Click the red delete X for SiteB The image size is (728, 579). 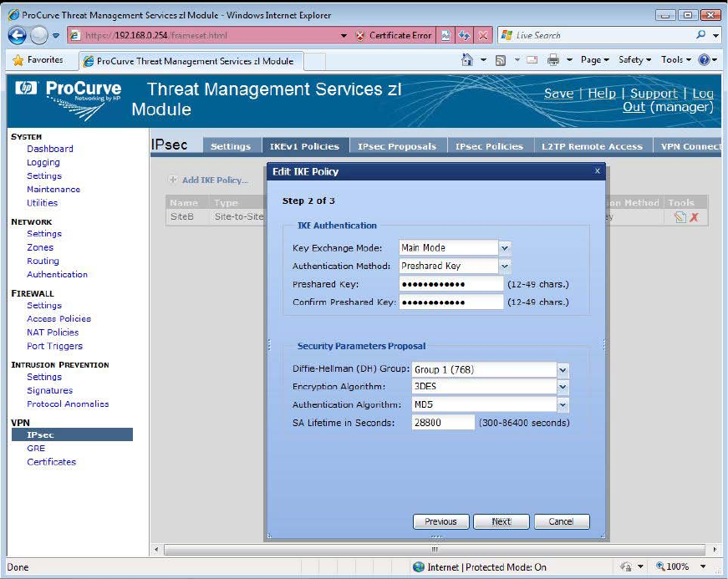pos(695,217)
